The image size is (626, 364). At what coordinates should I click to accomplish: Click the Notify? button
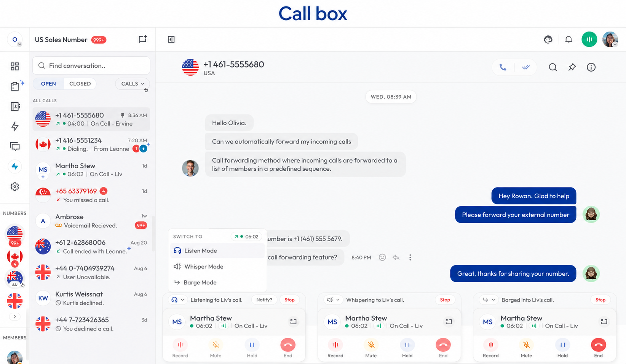coord(264,300)
